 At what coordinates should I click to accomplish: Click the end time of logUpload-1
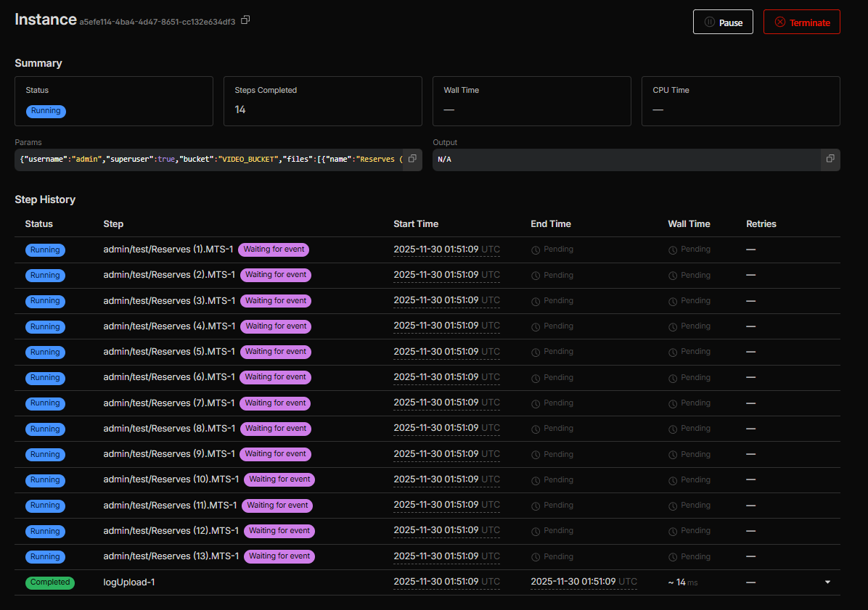click(573, 582)
